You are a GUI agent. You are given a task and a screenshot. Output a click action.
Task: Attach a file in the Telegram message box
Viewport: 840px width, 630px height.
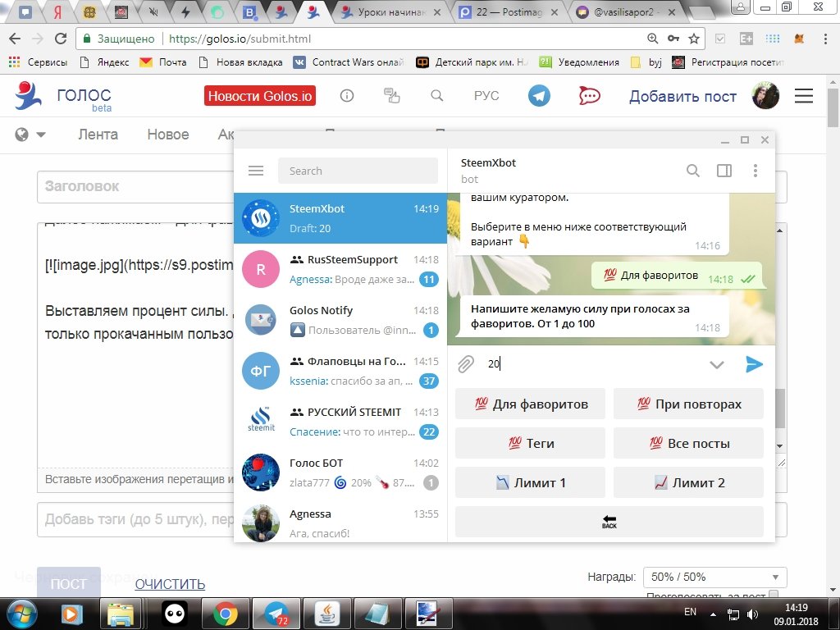tap(466, 364)
